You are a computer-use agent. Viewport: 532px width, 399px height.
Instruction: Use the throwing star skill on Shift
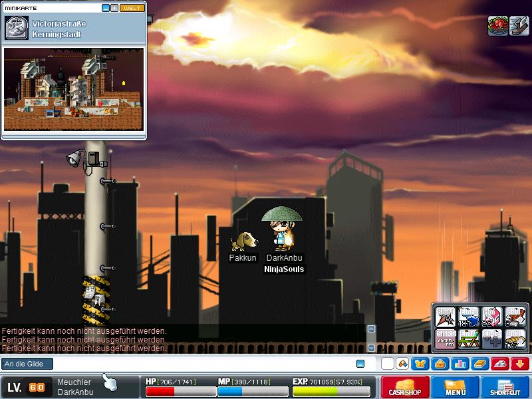[x=445, y=316]
